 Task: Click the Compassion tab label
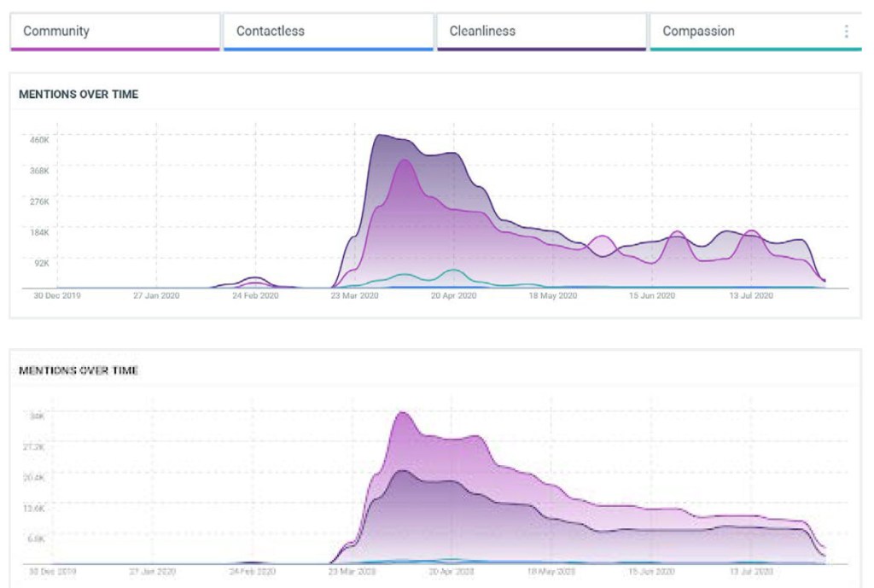pyautogui.click(x=698, y=32)
